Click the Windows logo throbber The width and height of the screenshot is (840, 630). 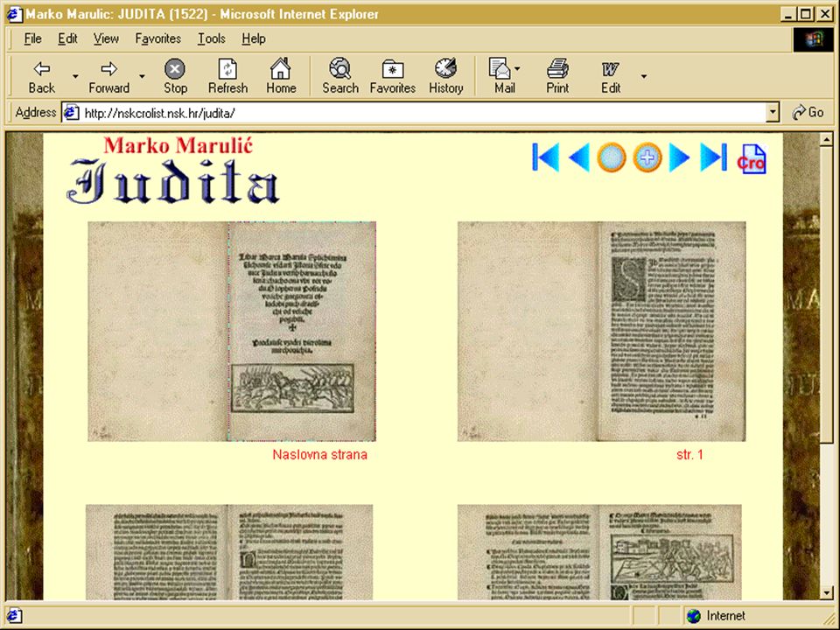tap(813, 39)
